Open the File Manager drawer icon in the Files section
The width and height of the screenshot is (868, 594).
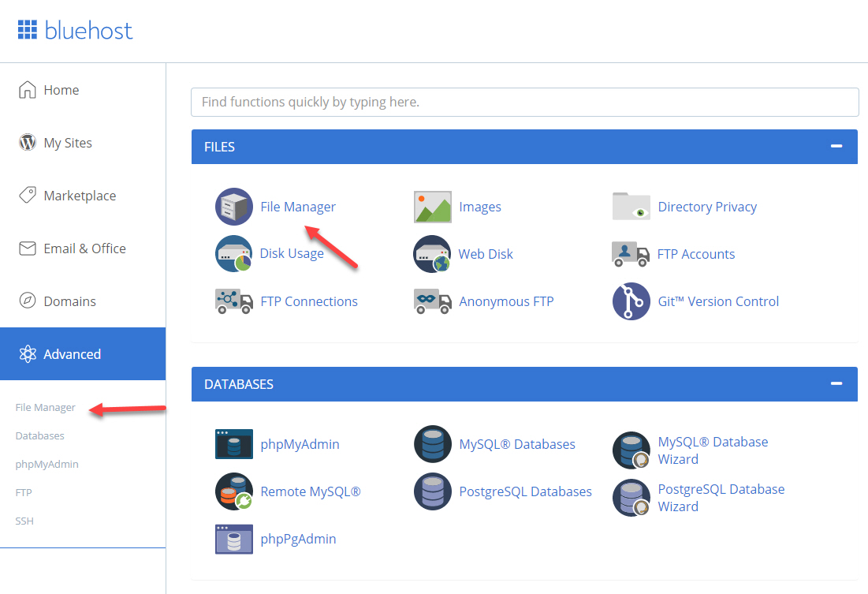234,207
